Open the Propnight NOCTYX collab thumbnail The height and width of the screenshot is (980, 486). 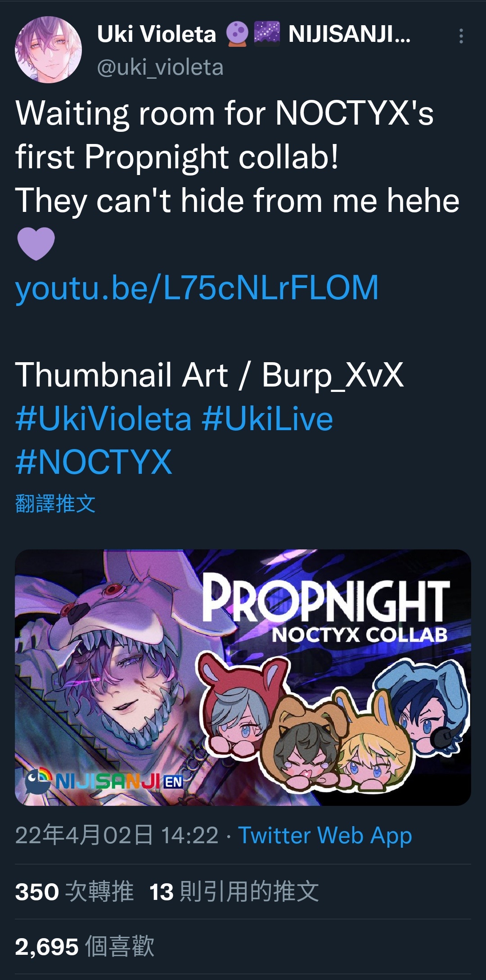(x=243, y=678)
